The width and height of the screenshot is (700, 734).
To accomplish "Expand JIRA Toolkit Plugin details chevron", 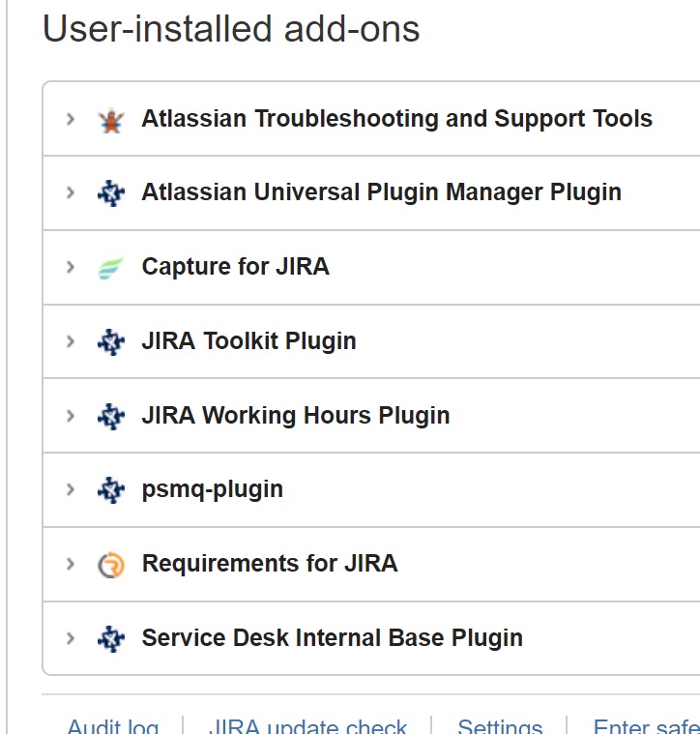I will tap(71, 341).
